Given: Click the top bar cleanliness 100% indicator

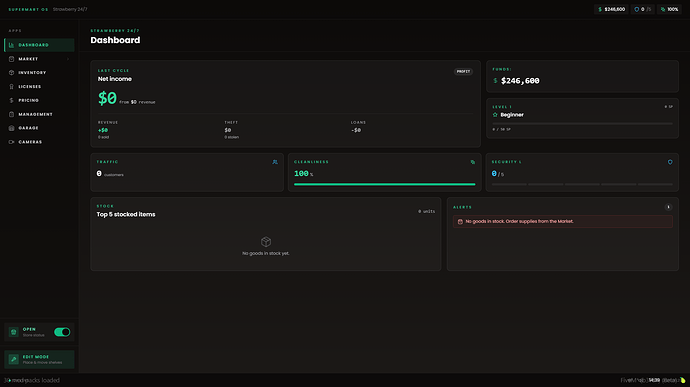Looking at the screenshot, I should pyautogui.click(x=669, y=9).
